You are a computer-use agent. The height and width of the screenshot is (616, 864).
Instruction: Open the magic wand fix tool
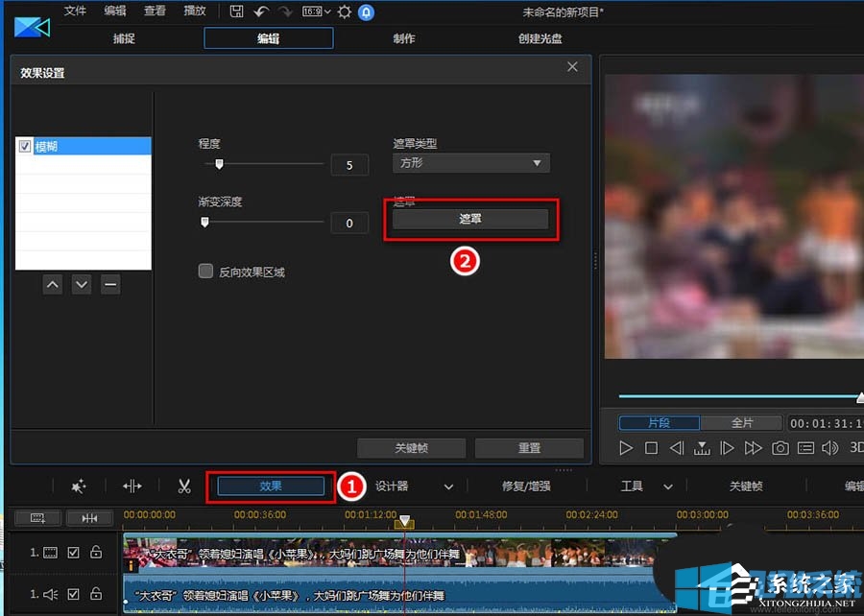(x=80, y=486)
